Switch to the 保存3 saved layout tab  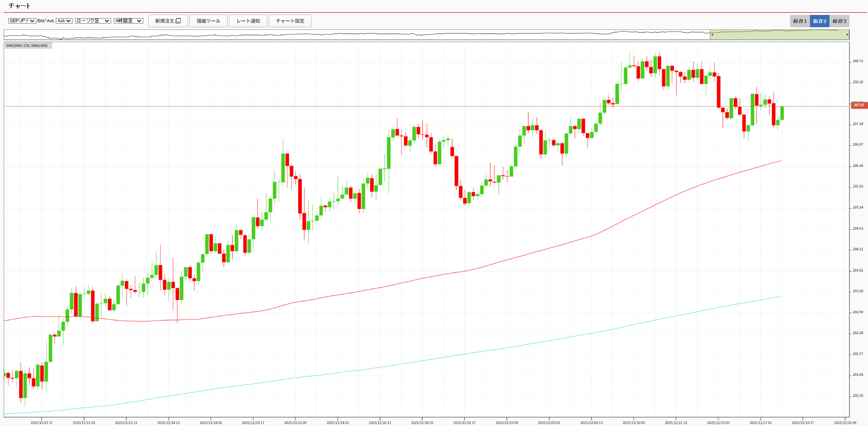(x=839, y=21)
